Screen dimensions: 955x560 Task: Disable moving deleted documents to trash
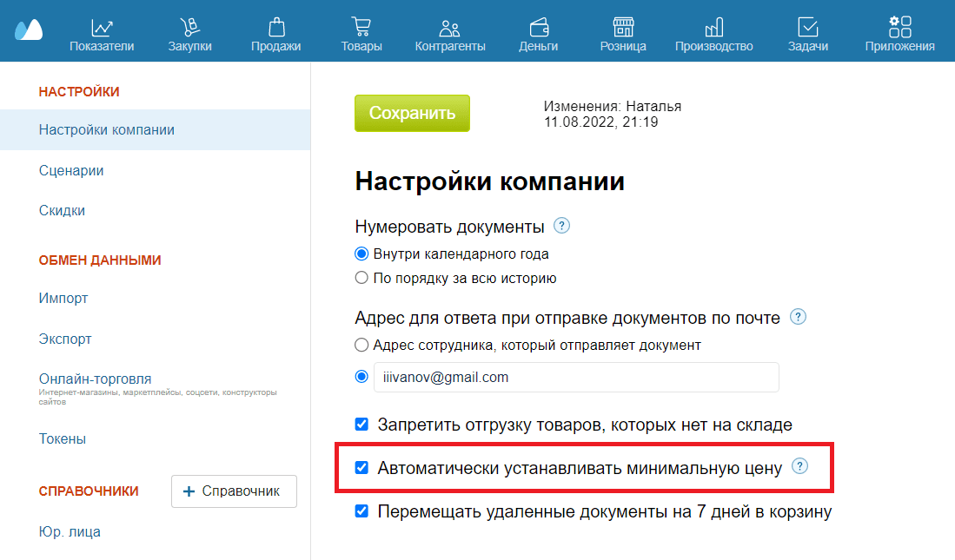[x=361, y=511]
